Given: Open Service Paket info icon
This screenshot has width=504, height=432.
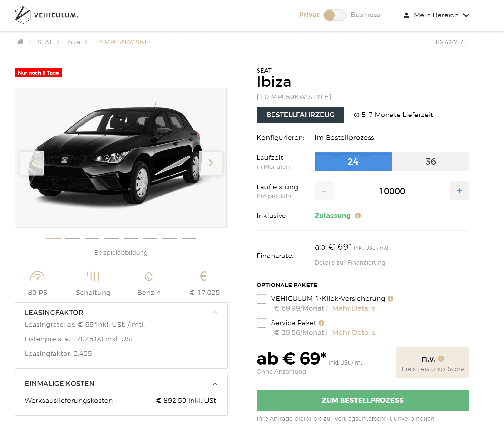Looking at the screenshot, I should pos(321,323).
